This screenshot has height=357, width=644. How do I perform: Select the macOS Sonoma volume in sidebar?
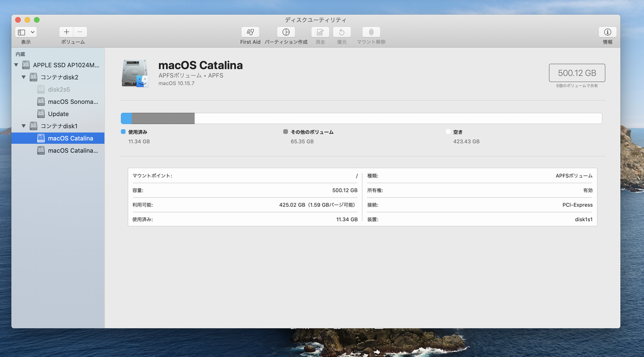[73, 102]
